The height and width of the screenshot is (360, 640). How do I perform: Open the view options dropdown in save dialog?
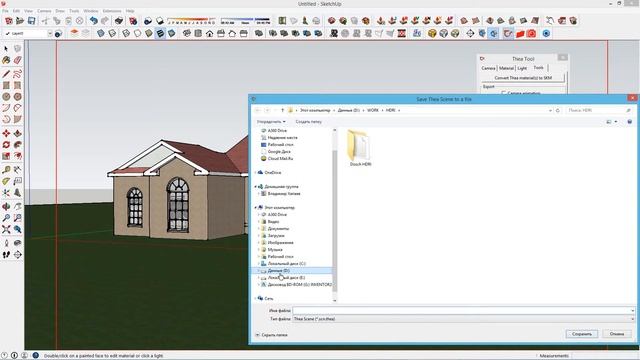coord(616,122)
